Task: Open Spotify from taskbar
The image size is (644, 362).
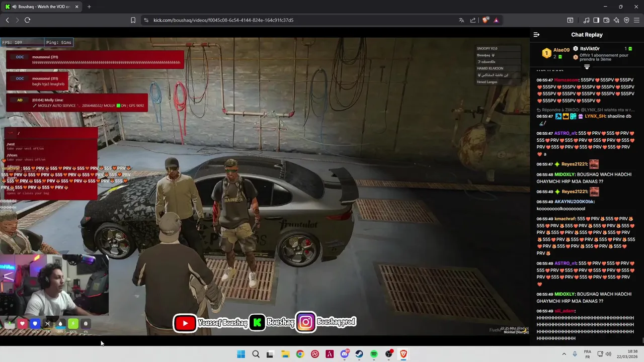Action: tap(374, 354)
